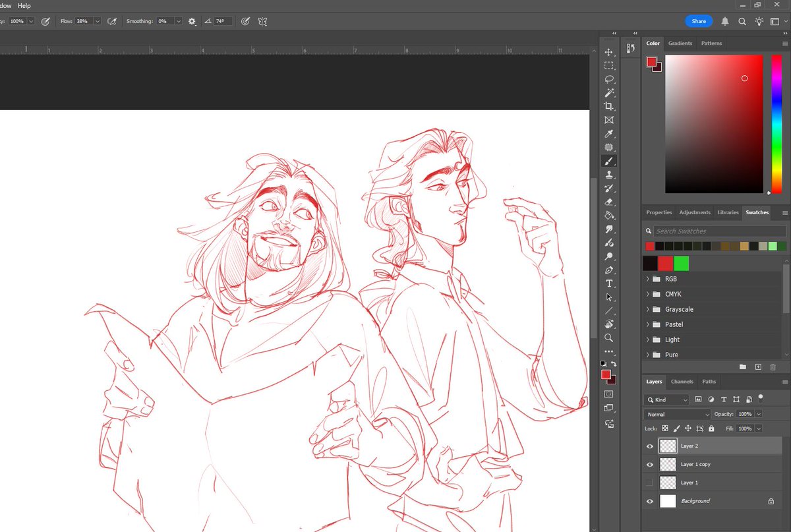Toggle symmetry butterfly options

(x=262, y=21)
